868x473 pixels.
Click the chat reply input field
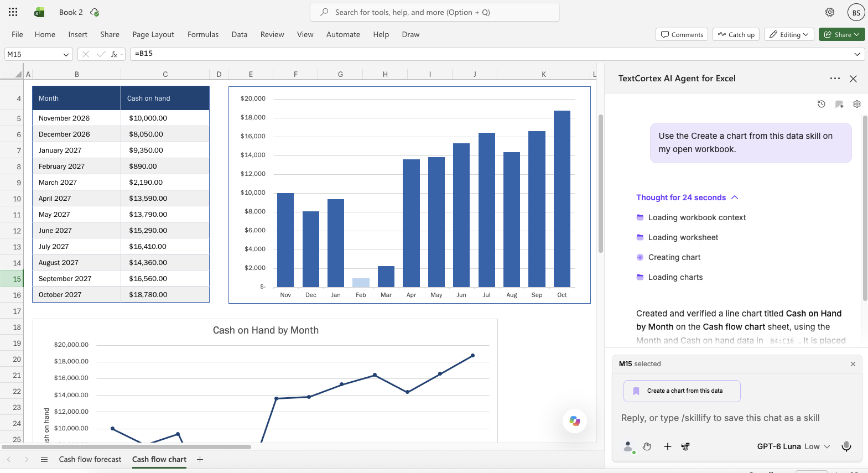737,418
